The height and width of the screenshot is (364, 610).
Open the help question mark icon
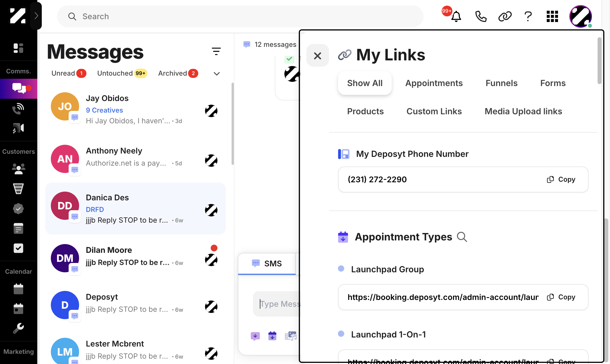coord(528,16)
